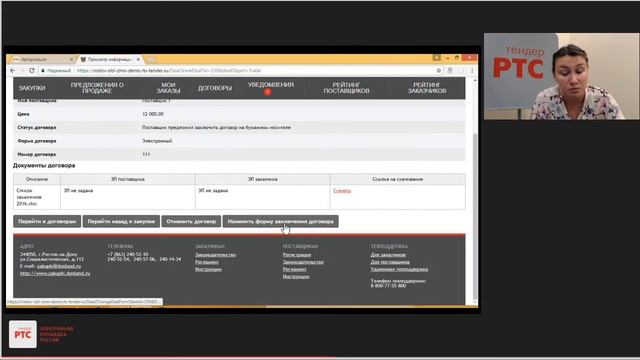Image resolution: width=640 pixels, height=360 pixels.
Task: Switch to the 'Авторизация' browser tab
Action: point(41,60)
